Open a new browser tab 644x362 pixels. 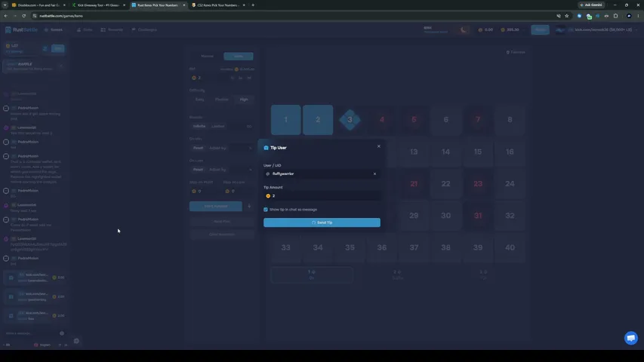coord(253,5)
